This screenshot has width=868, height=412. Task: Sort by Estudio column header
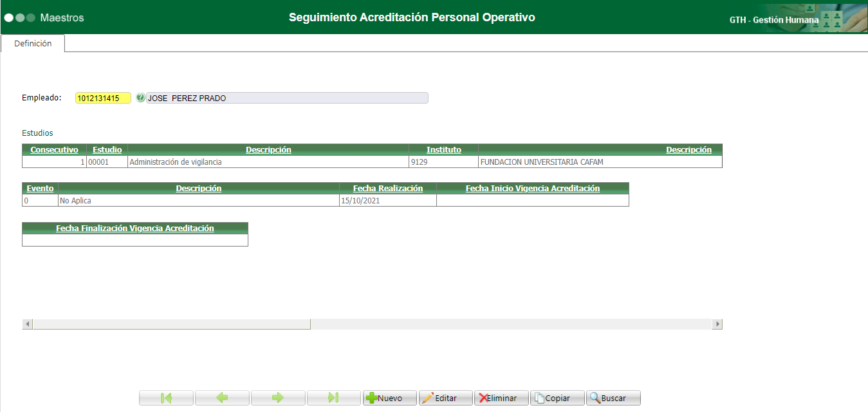107,150
